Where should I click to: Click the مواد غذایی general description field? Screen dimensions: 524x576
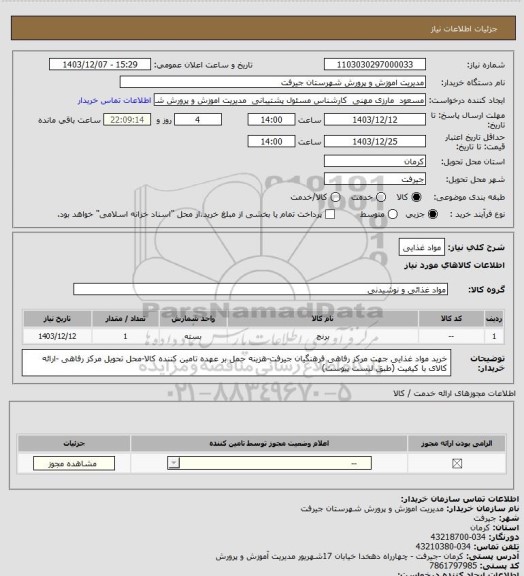point(422,248)
